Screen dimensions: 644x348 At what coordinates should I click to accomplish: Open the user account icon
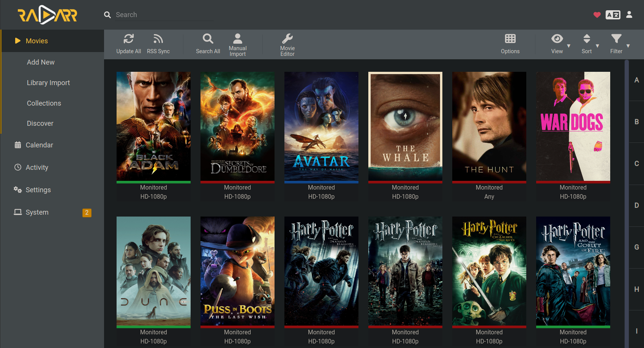tap(629, 14)
